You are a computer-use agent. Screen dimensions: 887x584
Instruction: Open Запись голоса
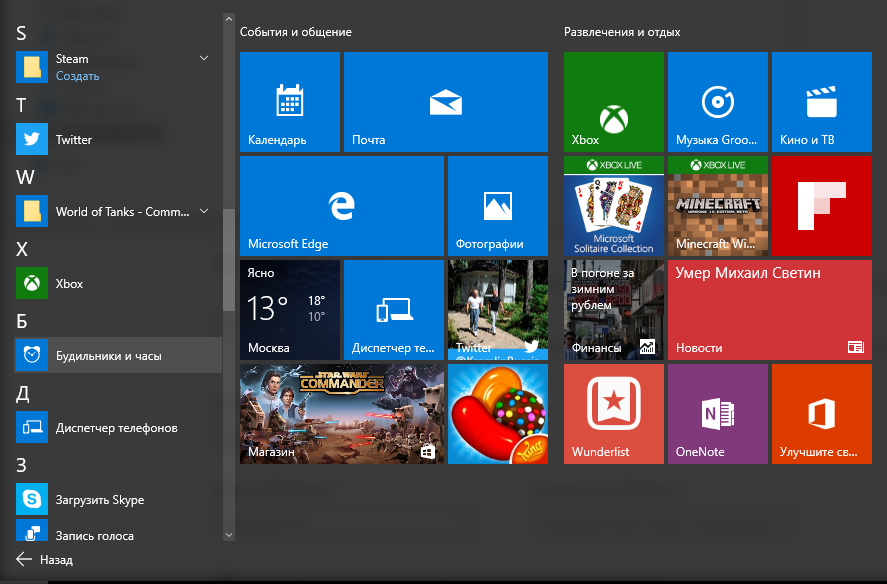tap(118, 532)
